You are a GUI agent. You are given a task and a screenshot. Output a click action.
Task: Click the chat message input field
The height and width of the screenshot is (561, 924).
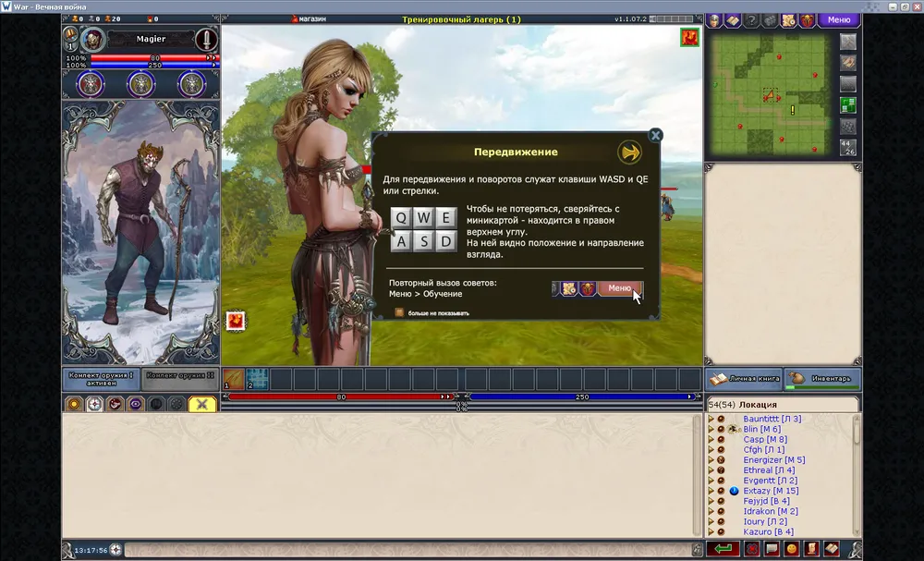click(x=407, y=550)
